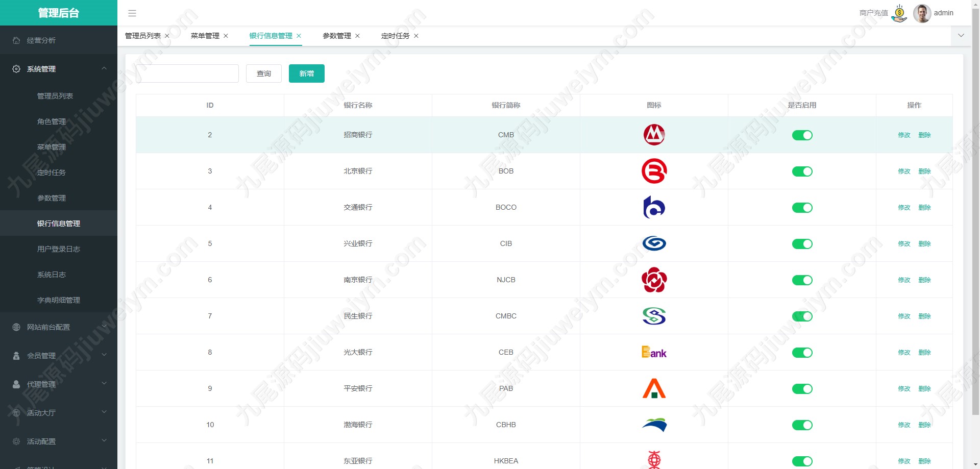Turn off the 光大银行 enabled switch

pos(802,353)
